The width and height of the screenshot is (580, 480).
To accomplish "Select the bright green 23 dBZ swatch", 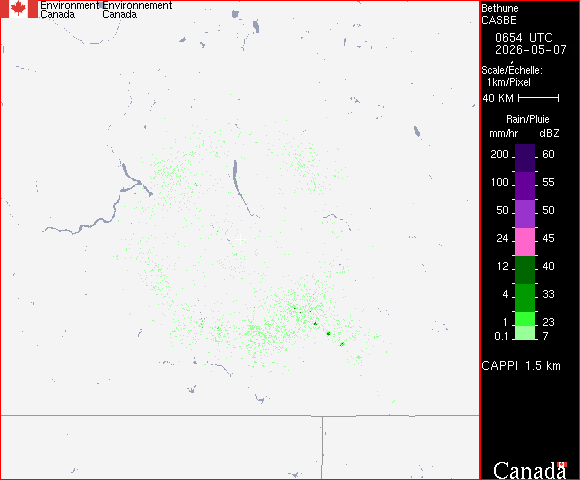I will pyautogui.click(x=525, y=319).
